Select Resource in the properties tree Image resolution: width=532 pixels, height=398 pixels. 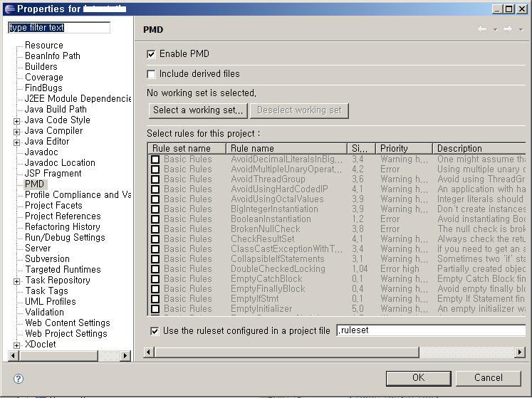(44, 45)
